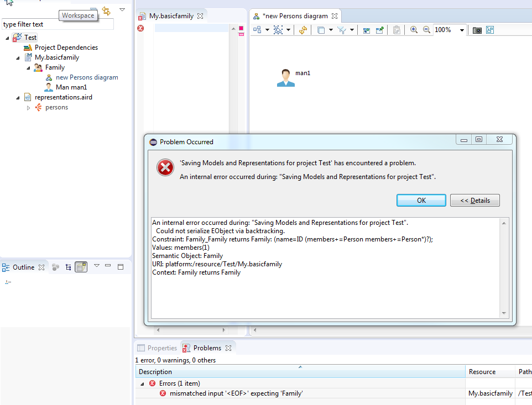
Task: Collapse the Test project tree node
Action: point(7,38)
